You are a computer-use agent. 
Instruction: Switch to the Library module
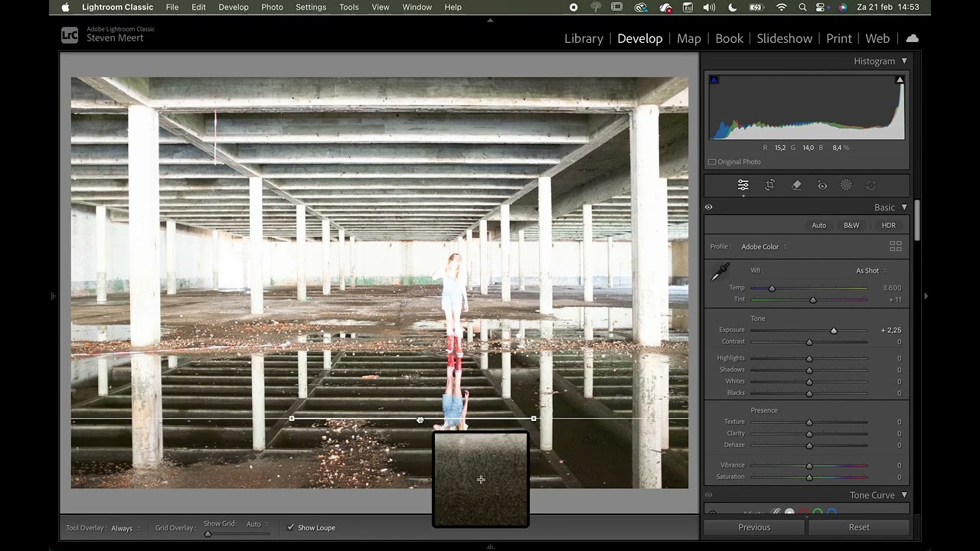tap(583, 38)
